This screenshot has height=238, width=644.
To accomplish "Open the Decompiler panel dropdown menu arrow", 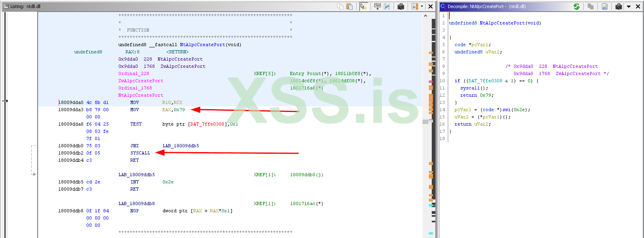I will pos(629,6).
